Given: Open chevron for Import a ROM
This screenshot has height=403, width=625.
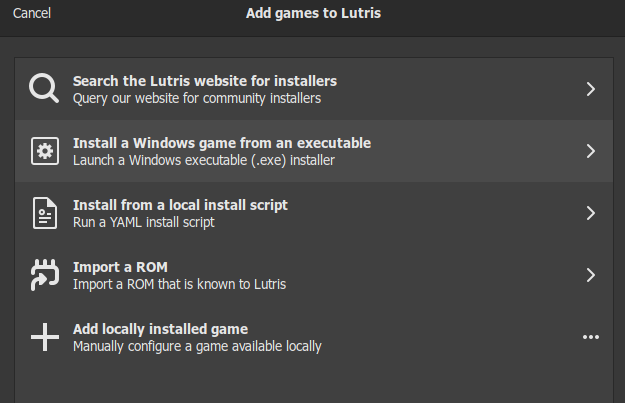Looking at the screenshot, I should pyautogui.click(x=591, y=275).
